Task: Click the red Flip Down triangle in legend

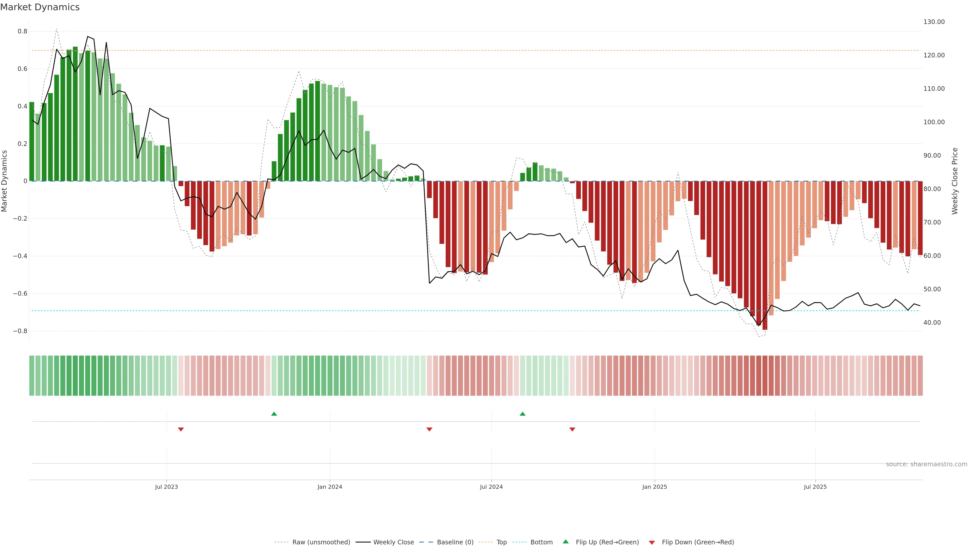Action: [x=652, y=543]
